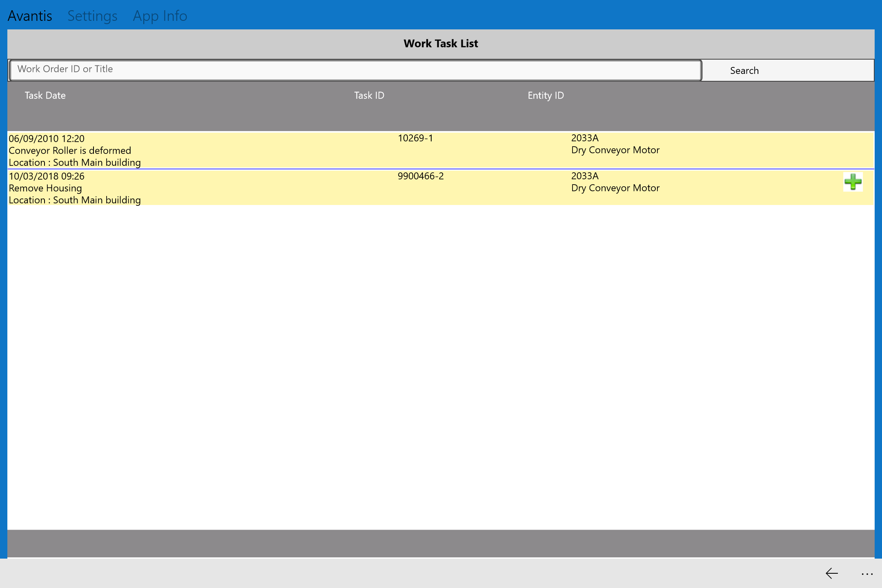Click the Work Task List title
Viewport: 882px width, 588px height.
pyautogui.click(x=441, y=43)
